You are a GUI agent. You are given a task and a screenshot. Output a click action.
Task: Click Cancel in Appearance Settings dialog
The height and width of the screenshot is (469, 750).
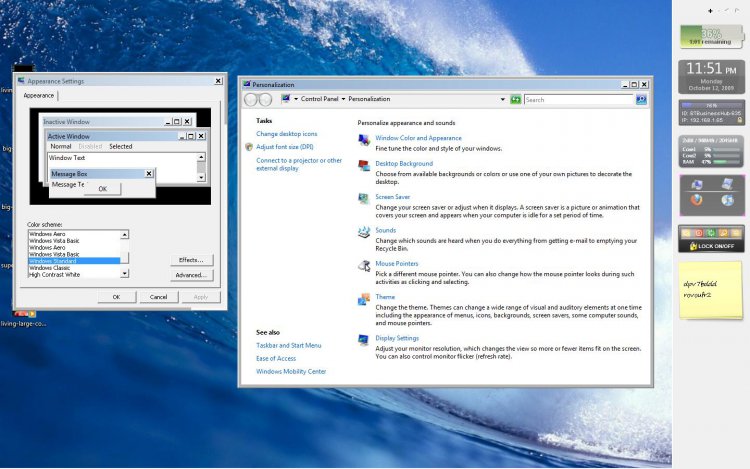(158, 297)
